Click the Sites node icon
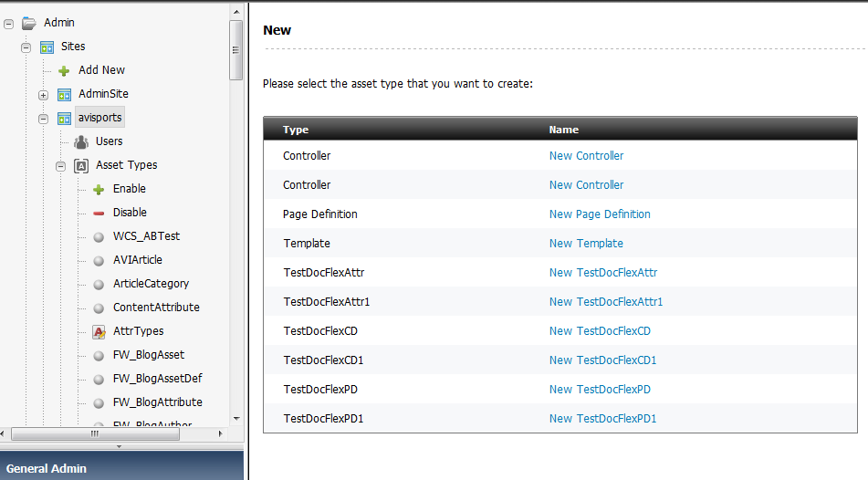Viewport: 868px width, 480px height. pyautogui.click(x=47, y=47)
